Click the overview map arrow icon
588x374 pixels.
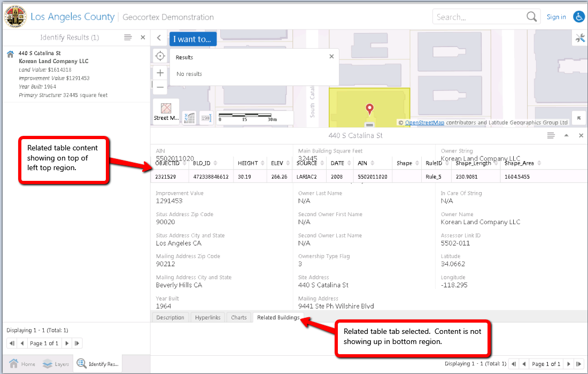579,118
